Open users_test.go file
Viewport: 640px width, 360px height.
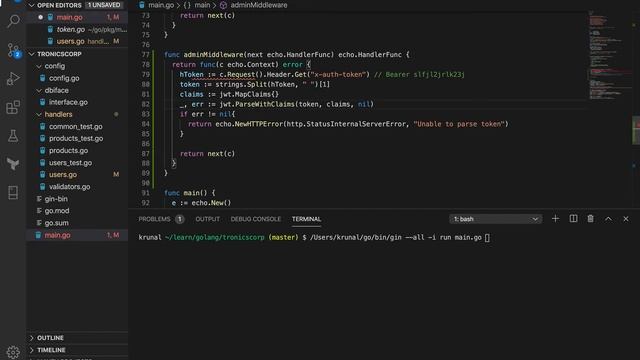(70, 162)
